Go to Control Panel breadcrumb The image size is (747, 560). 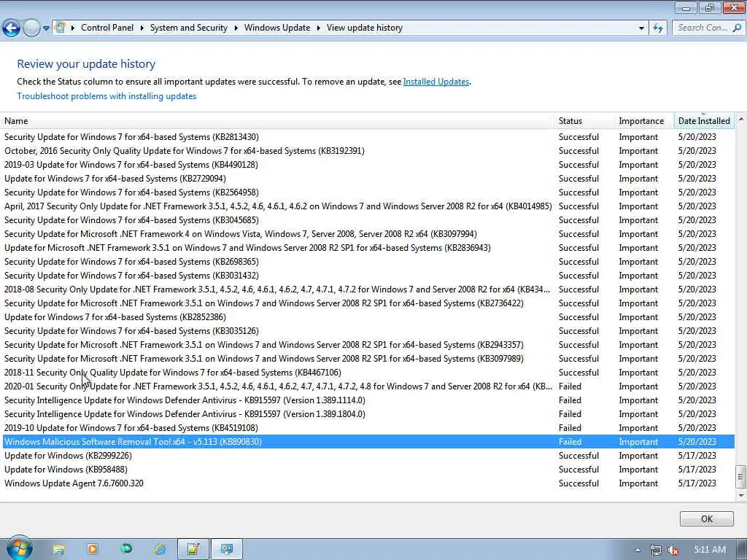point(107,28)
